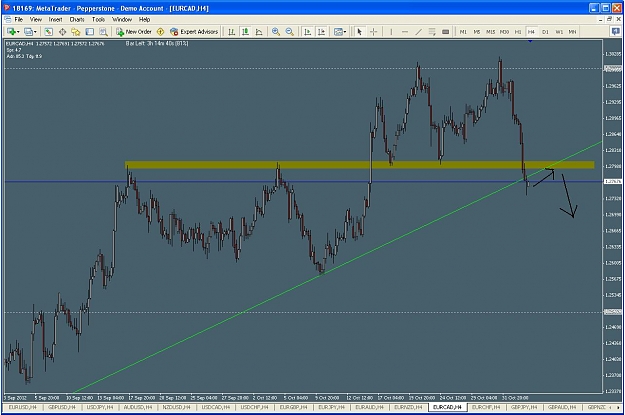The image size is (625, 415).
Task: Switch to the AUDUSD,H4 chart tab
Action: [x=138, y=407]
